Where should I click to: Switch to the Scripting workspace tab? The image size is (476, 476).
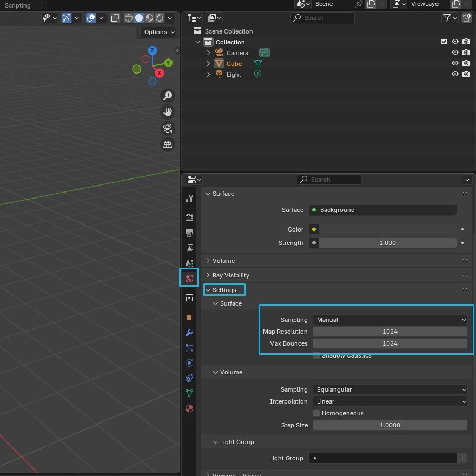17,5
